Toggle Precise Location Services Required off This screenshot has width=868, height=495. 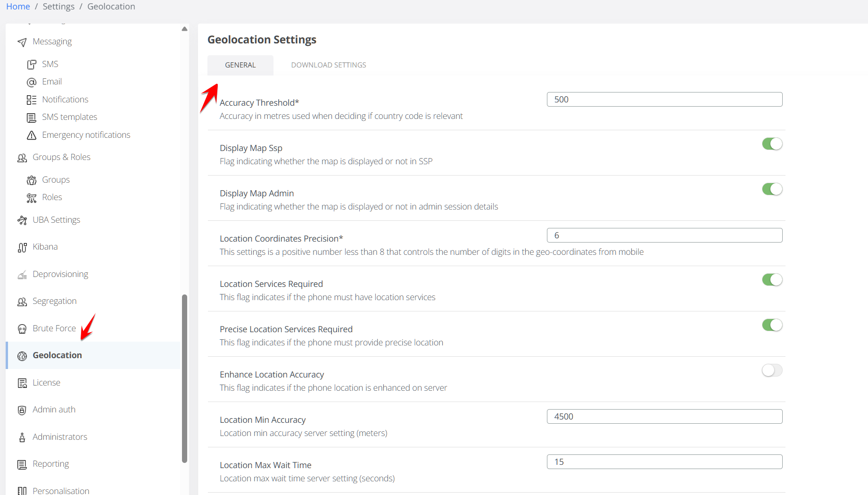(x=772, y=325)
